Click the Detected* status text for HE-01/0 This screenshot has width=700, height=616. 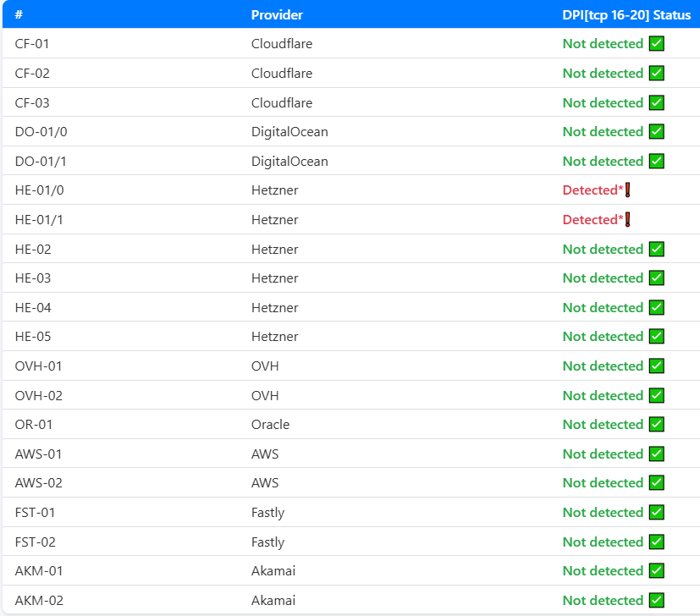(x=593, y=190)
